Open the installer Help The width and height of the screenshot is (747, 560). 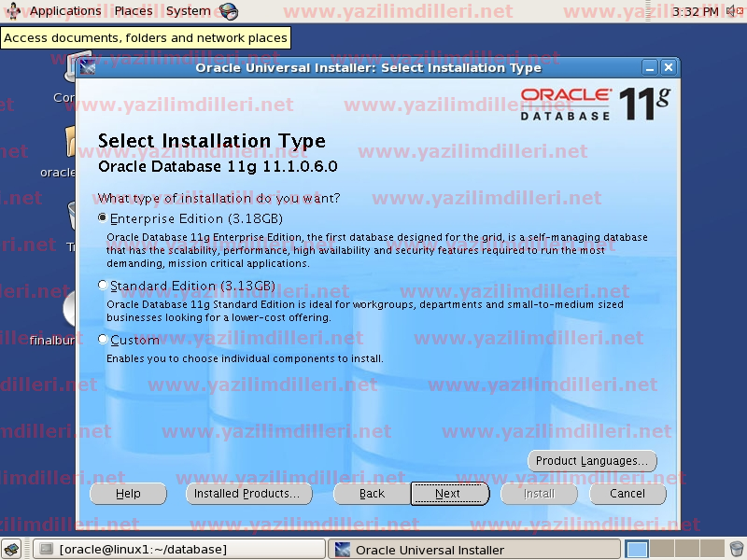point(128,494)
